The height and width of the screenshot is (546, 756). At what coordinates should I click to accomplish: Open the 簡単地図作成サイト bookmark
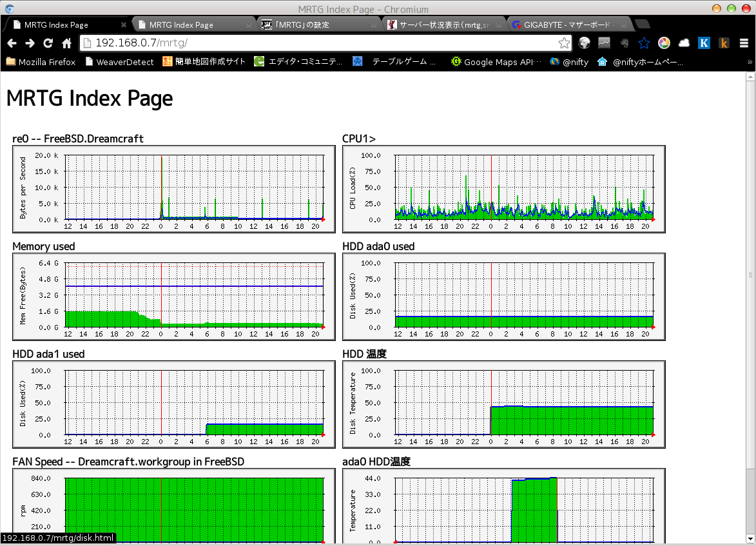click(204, 62)
